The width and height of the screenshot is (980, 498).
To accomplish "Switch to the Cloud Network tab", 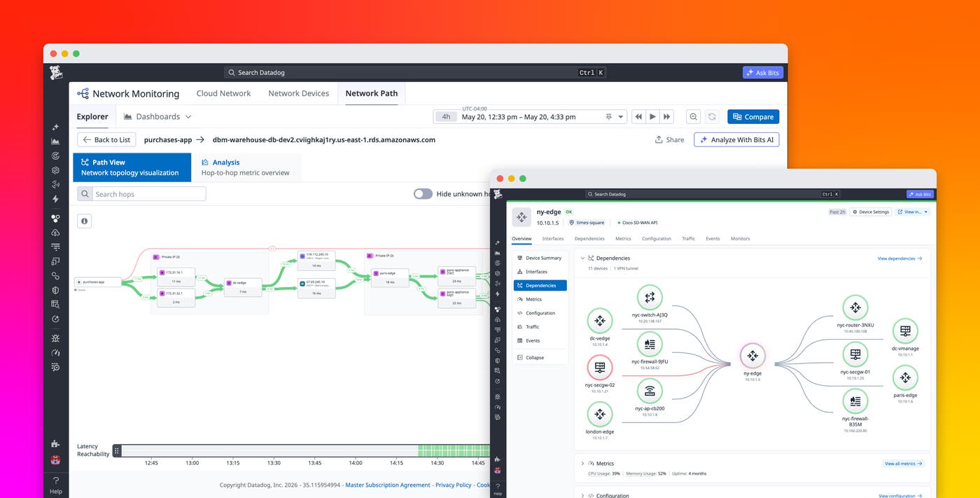I will tap(223, 93).
